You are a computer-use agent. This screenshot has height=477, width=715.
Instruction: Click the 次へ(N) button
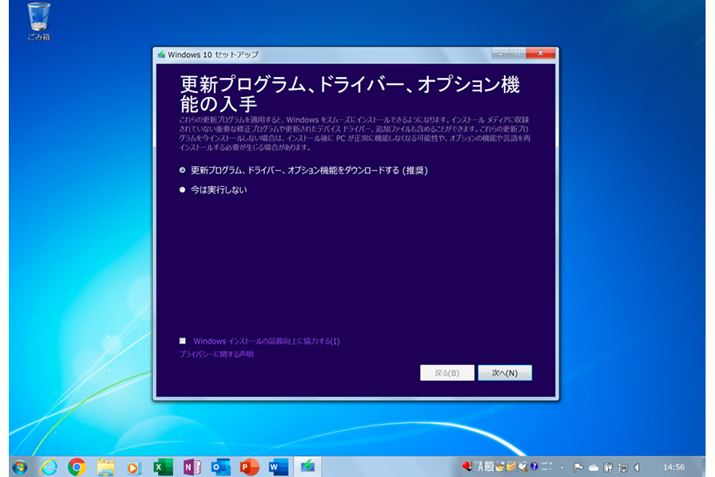tap(505, 373)
